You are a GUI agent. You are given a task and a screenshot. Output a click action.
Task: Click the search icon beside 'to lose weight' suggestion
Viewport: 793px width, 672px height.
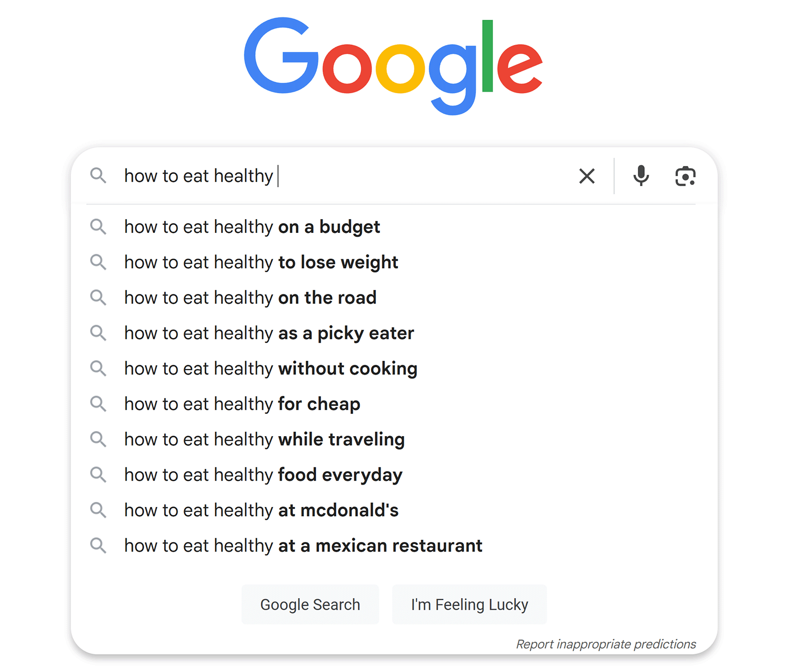(x=98, y=262)
